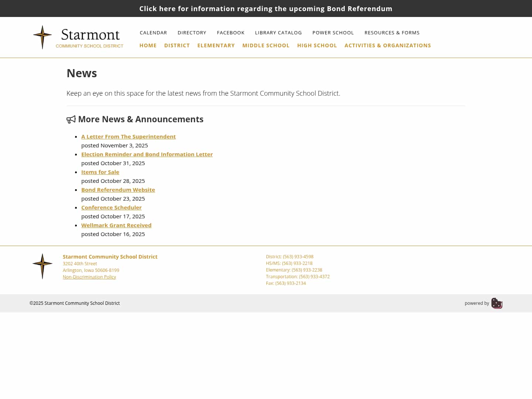Screen dimensions: 532x399
Task: Open the ELEMENTARY section
Action: [x=216, y=45]
